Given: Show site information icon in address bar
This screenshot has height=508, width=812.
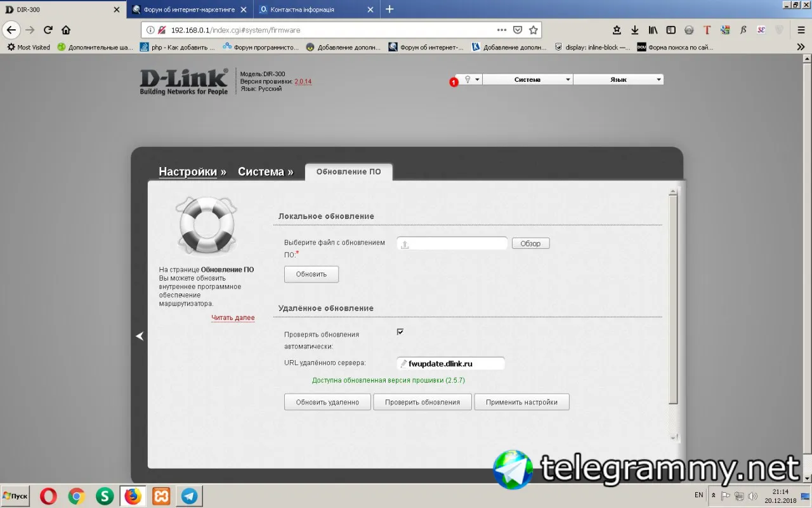Looking at the screenshot, I should click(x=150, y=30).
